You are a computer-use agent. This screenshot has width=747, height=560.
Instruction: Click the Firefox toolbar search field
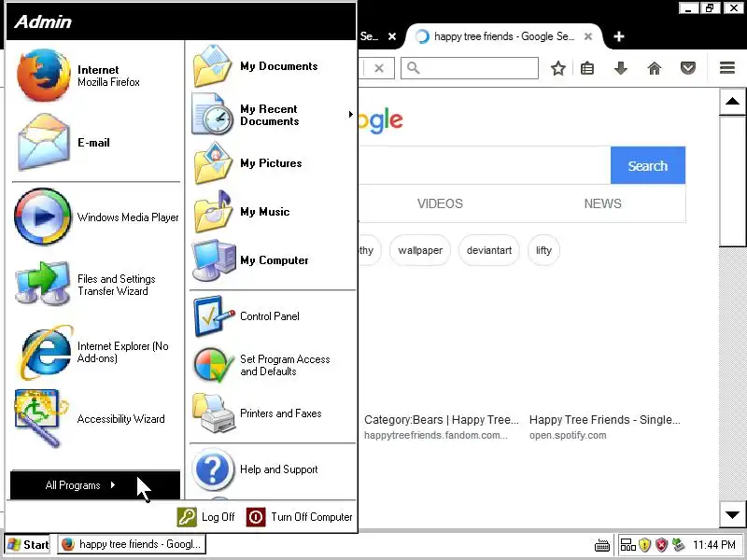tap(470, 68)
